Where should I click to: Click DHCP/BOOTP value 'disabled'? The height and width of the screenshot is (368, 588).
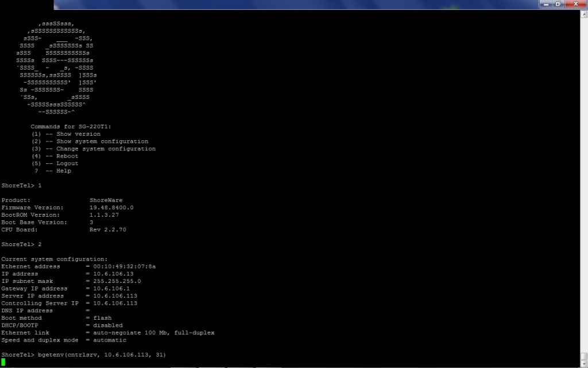[108, 325]
